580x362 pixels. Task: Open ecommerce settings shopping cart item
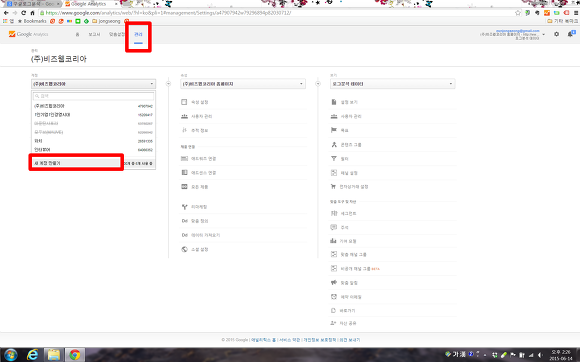(349, 187)
